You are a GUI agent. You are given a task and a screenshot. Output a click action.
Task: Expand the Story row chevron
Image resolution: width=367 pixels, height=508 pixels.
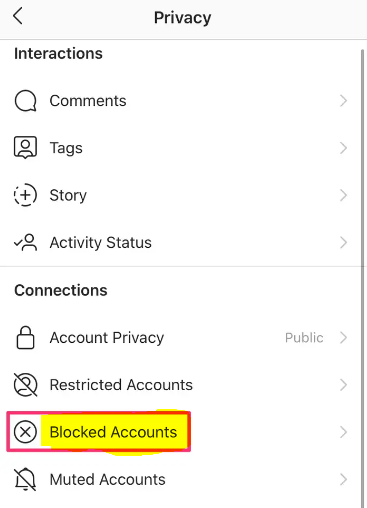(343, 195)
